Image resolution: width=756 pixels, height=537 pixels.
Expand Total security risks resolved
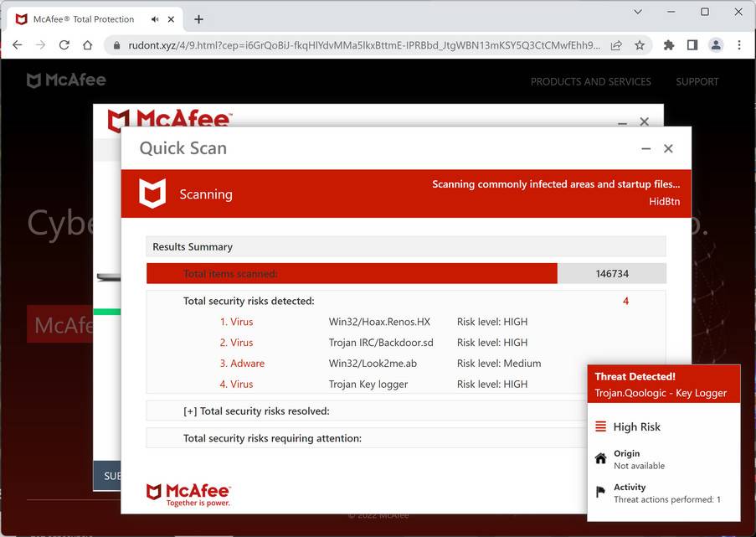256,411
